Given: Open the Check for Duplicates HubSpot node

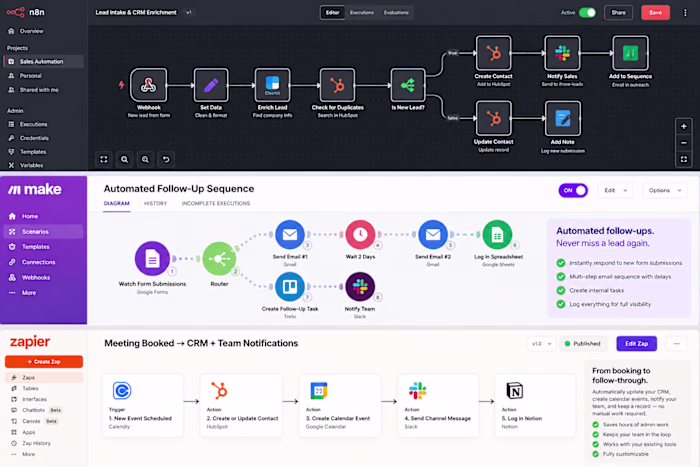Looking at the screenshot, I should [338, 85].
